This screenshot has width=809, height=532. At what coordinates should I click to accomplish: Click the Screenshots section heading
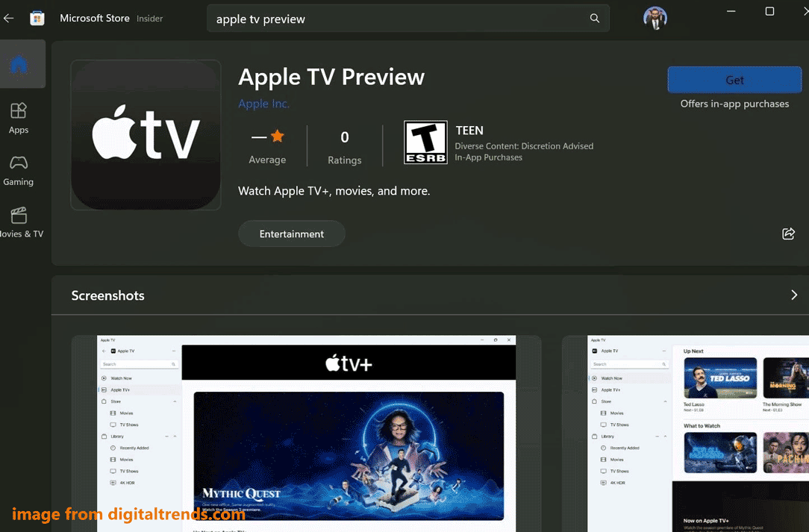pyautogui.click(x=107, y=295)
